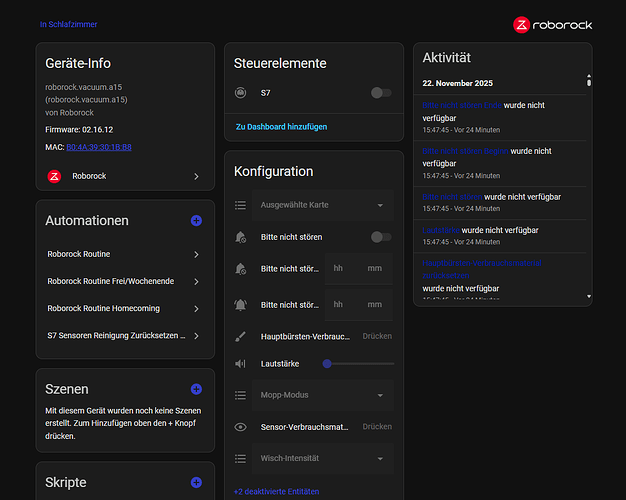Enable the Bitte nicht stören switch
This screenshot has width=626, height=500.
tap(380, 237)
